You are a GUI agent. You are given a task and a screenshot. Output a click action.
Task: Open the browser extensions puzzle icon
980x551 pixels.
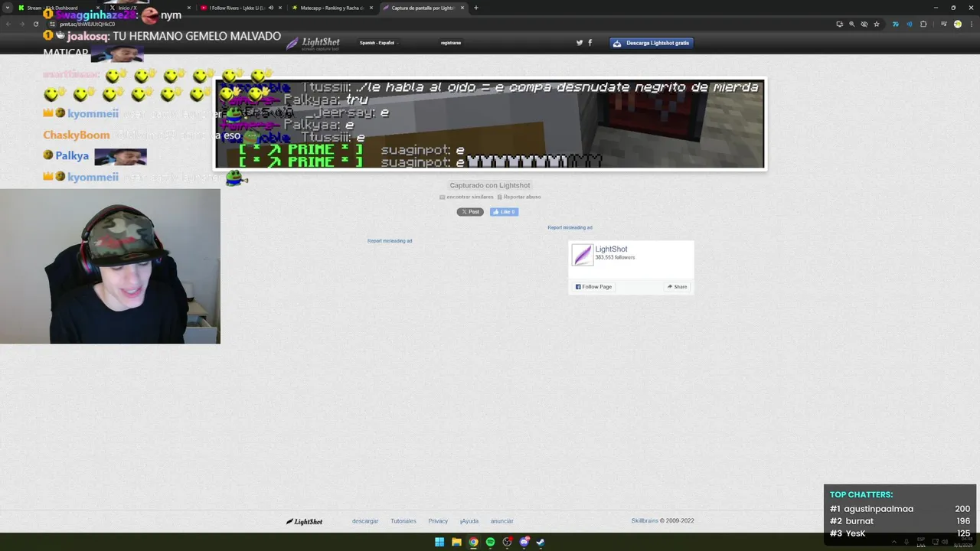923,24
